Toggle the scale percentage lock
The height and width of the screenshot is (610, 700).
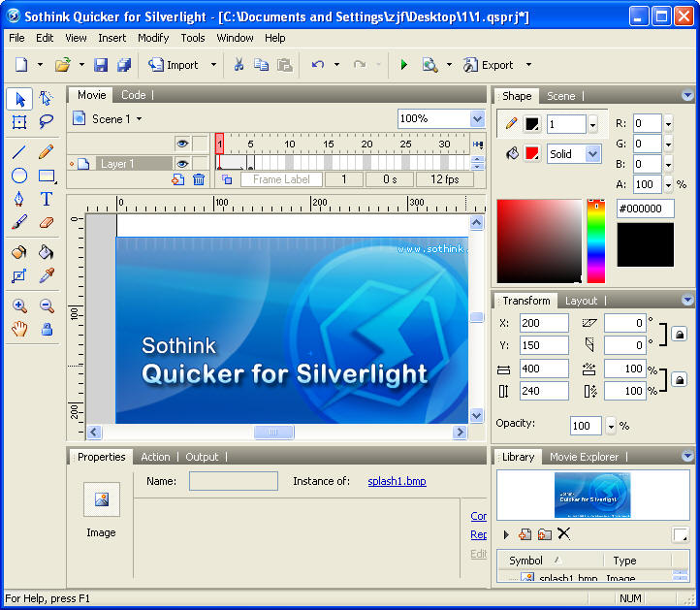679,379
